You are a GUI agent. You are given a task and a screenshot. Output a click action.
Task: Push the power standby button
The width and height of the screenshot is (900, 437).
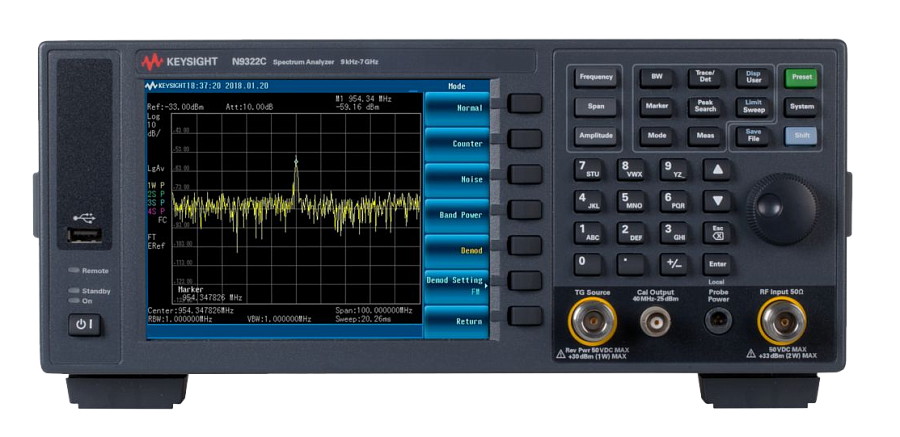coord(85,325)
